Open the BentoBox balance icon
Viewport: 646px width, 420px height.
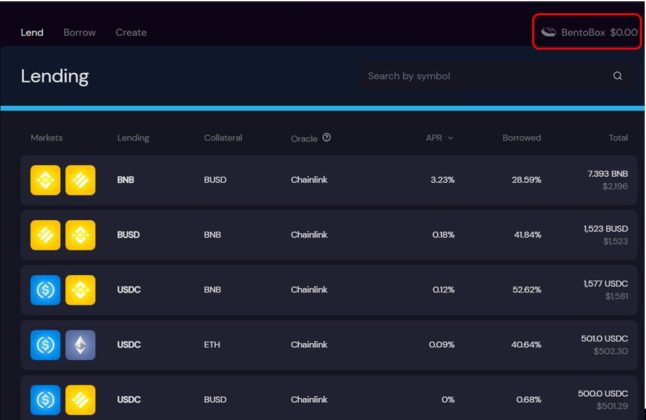point(548,32)
